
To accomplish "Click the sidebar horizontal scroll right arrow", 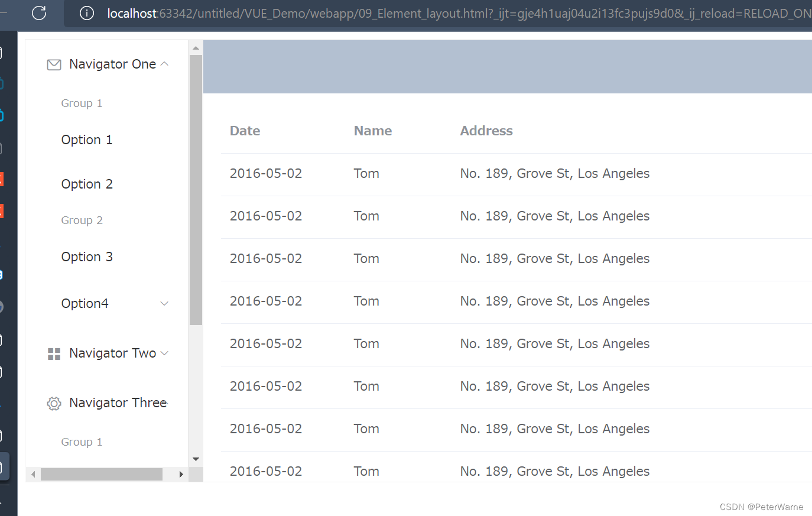I will coord(181,474).
